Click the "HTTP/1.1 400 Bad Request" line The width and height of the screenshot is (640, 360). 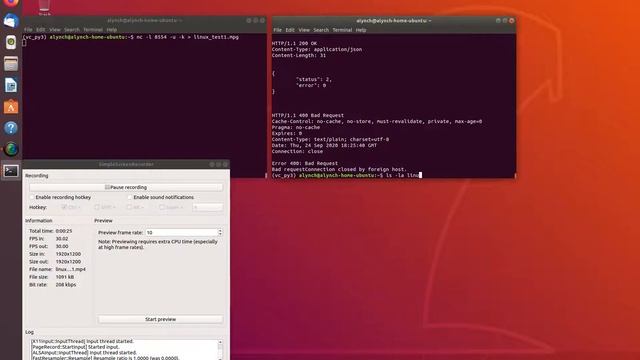coord(308,116)
